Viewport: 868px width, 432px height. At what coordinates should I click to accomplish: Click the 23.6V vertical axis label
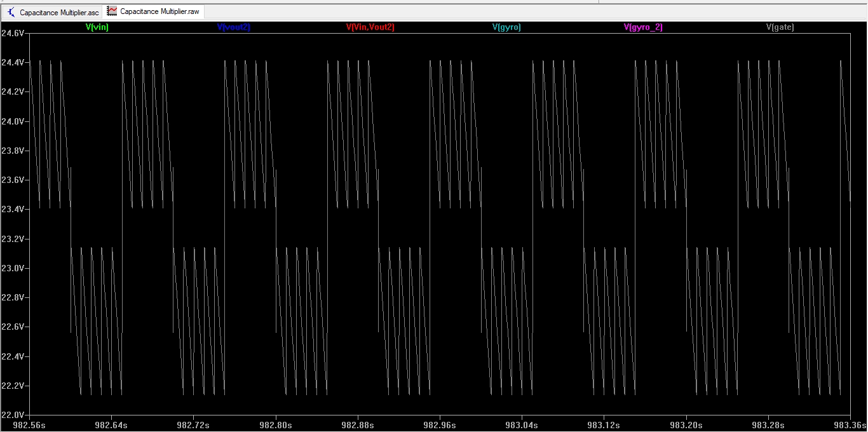13,180
